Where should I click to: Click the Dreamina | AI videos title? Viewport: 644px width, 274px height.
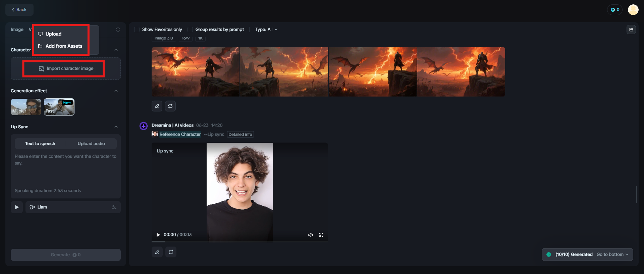[172, 125]
